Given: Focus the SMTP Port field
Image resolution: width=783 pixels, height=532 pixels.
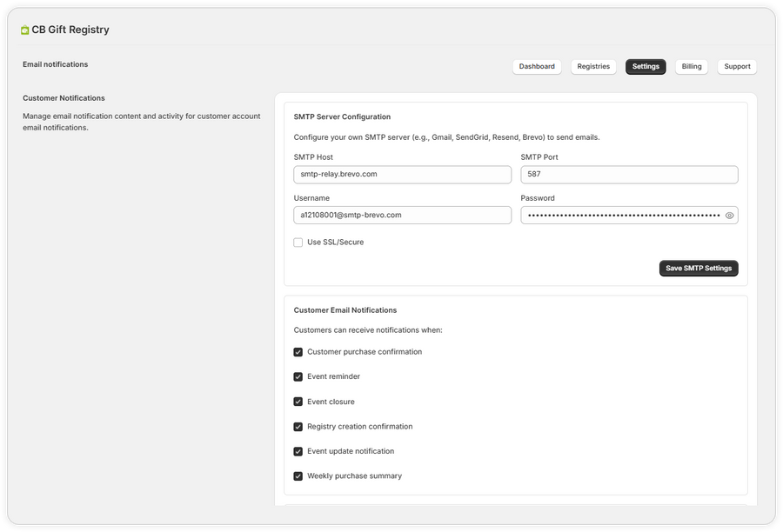Looking at the screenshot, I should point(629,175).
